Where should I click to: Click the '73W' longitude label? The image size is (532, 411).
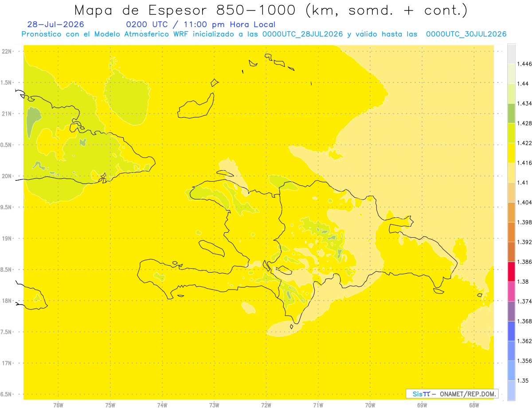click(214, 405)
